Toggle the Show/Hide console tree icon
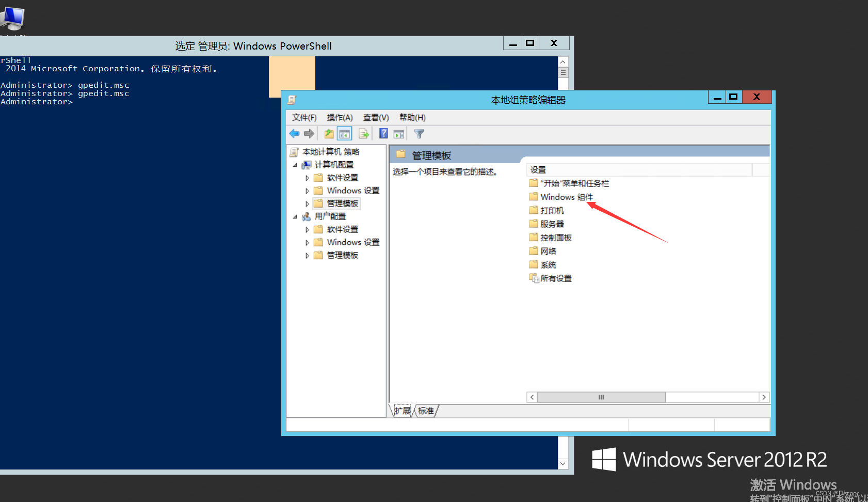 tap(345, 134)
